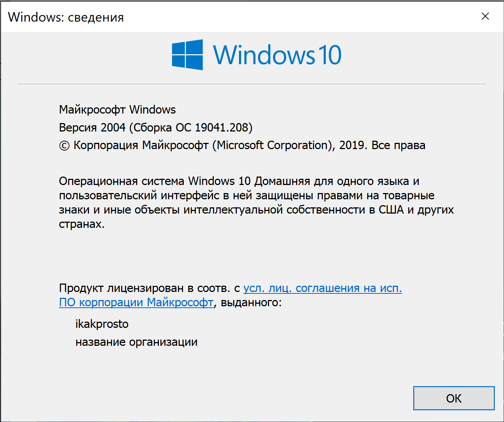Click the word выданного after the link
This screenshot has width=504, height=422.
pos(251,303)
